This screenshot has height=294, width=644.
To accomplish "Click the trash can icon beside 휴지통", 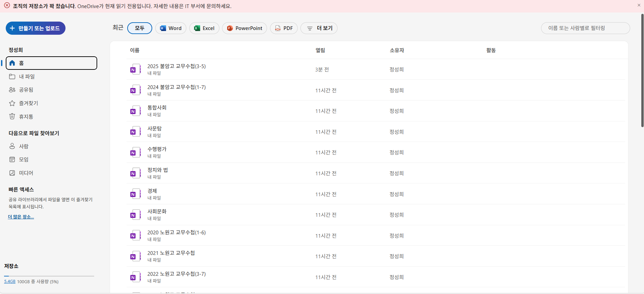I will coord(12,117).
